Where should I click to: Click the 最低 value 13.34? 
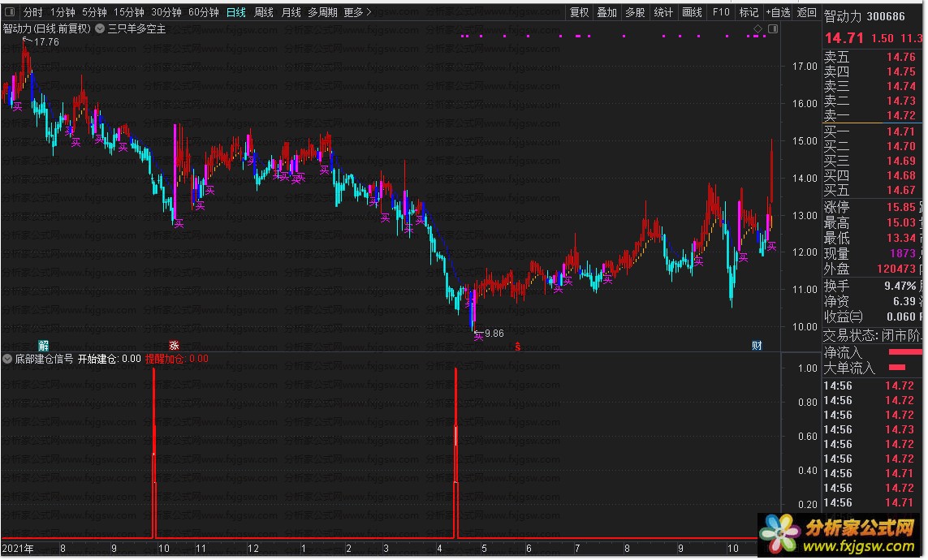point(900,239)
